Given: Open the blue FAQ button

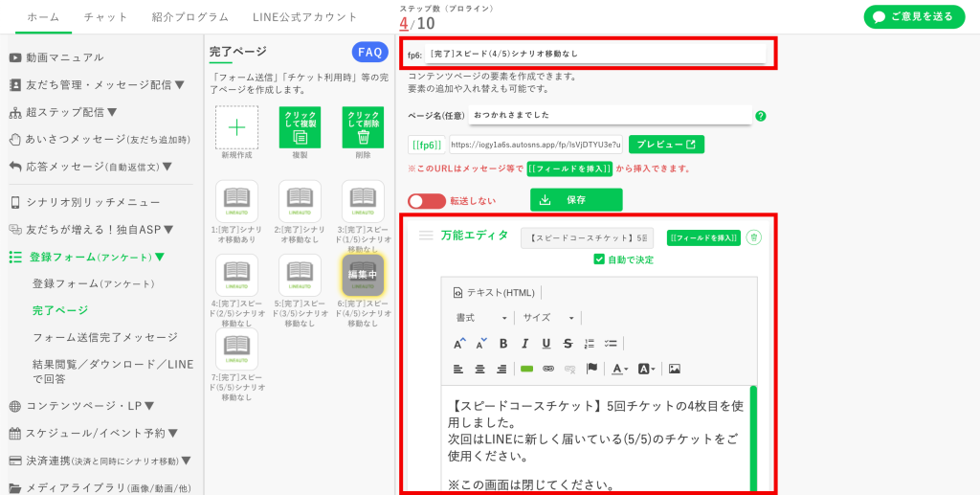Looking at the screenshot, I should (370, 53).
